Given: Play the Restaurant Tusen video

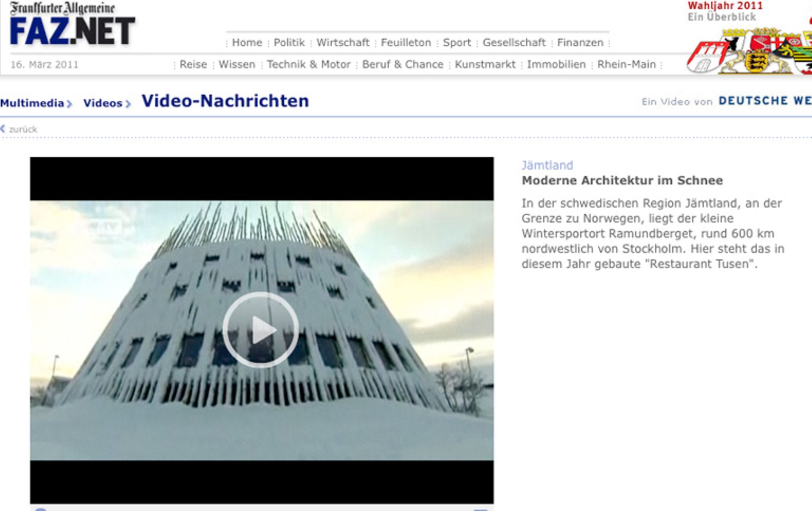Looking at the screenshot, I should [260, 330].
